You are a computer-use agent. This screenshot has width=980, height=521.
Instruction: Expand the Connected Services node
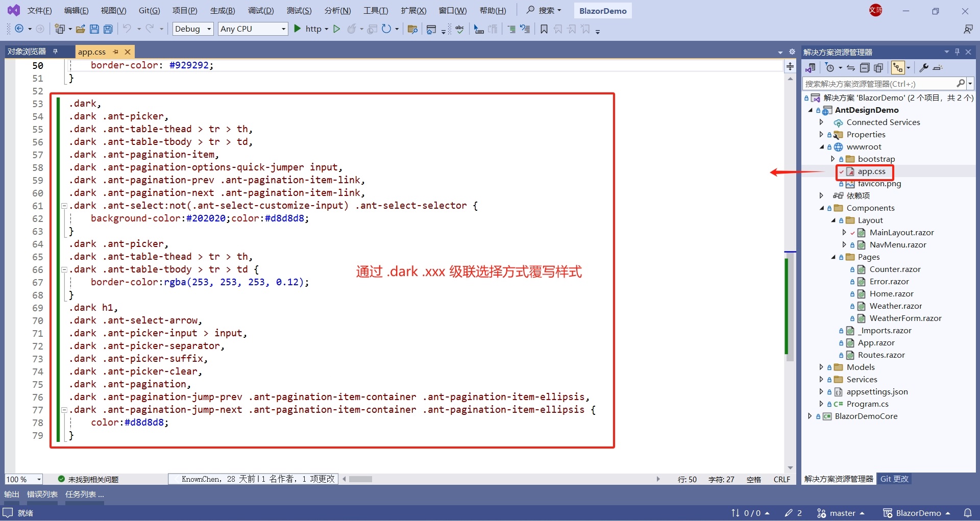[821, 122]
